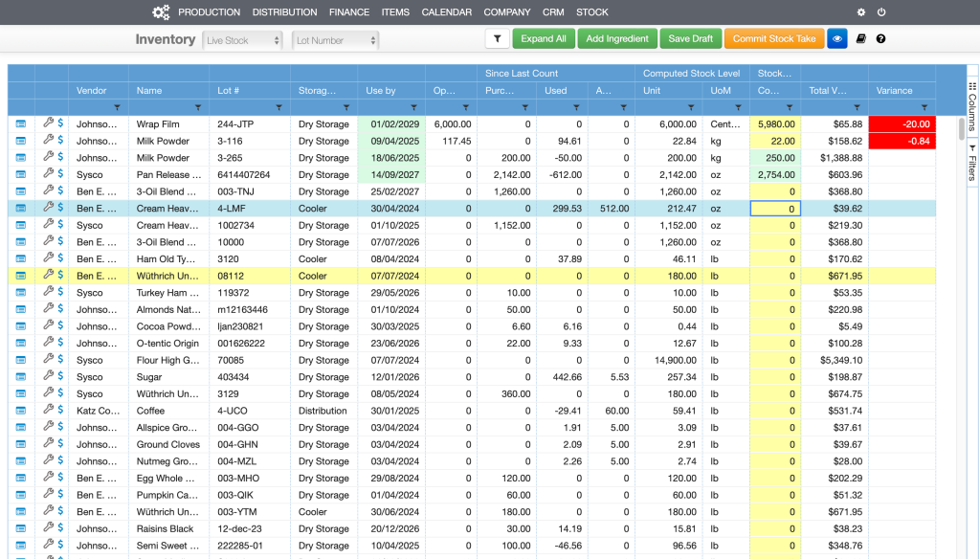The image size is (980, 559).
Task: Open the PRODUCTION menu
Action: pos(209,11)
